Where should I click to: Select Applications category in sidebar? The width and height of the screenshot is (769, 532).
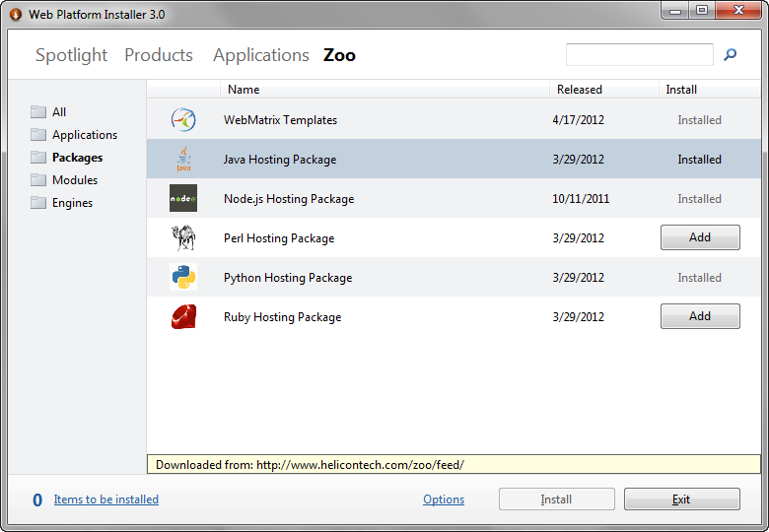pyautogui.click(x=85, y=135)
